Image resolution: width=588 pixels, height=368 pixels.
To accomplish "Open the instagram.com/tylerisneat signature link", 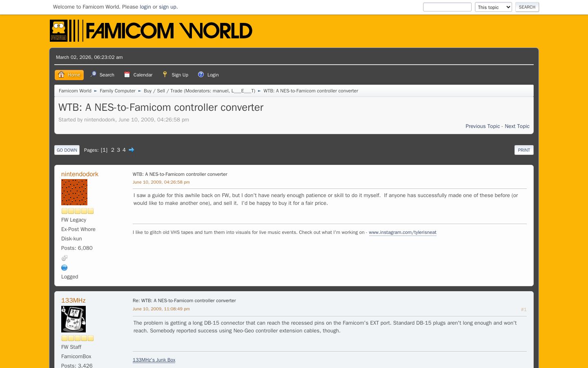I will [403, 232].
